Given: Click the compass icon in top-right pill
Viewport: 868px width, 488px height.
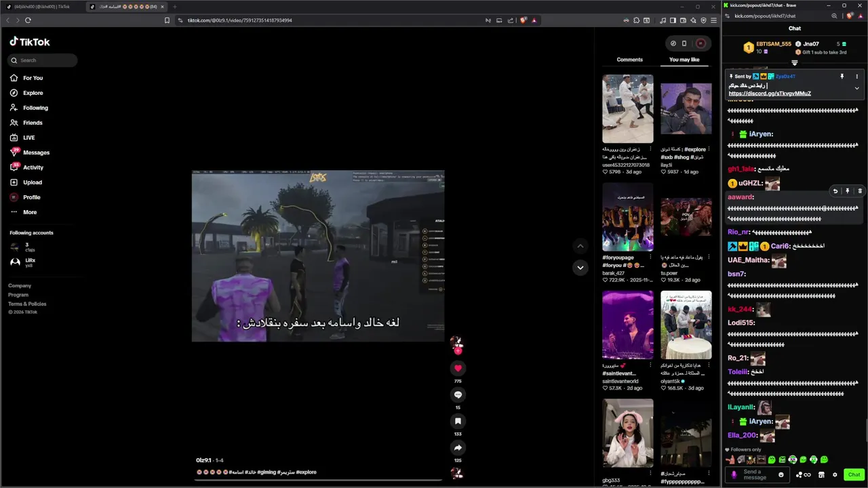Looking at the screenshot, I should click(673, 43).
